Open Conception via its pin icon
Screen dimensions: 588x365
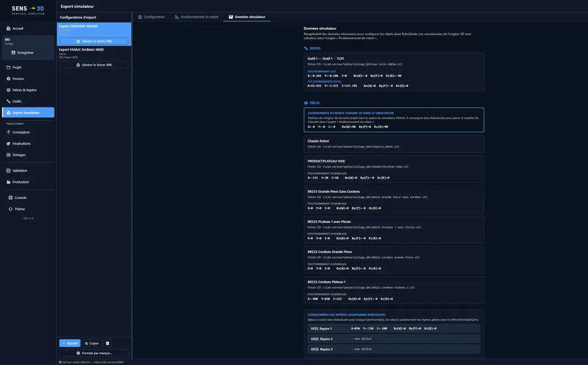9,133
